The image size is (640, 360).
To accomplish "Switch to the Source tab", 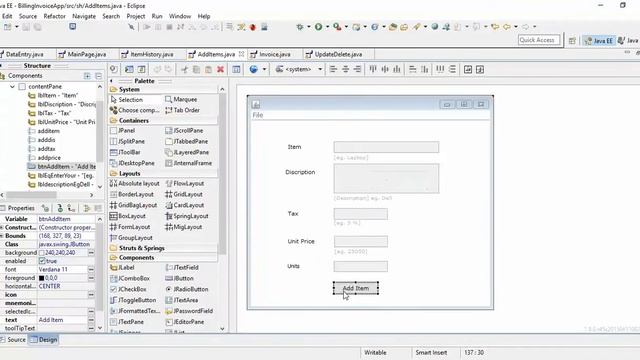I will pyautogui.click(x=13, y=340).
